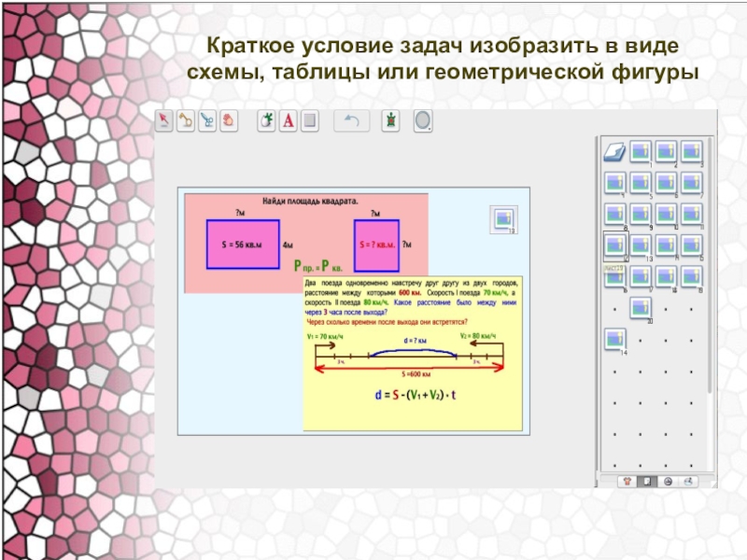Click the page 13 link on canvas

coord(503,219)
